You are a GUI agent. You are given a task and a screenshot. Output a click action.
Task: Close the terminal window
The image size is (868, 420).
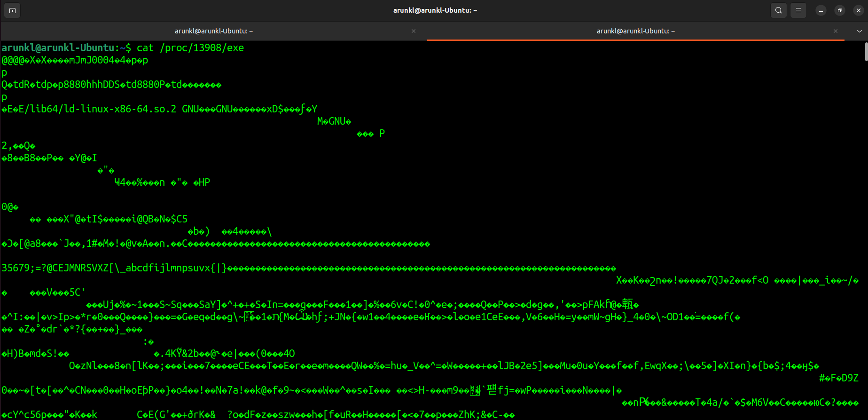tap(859, 10)
